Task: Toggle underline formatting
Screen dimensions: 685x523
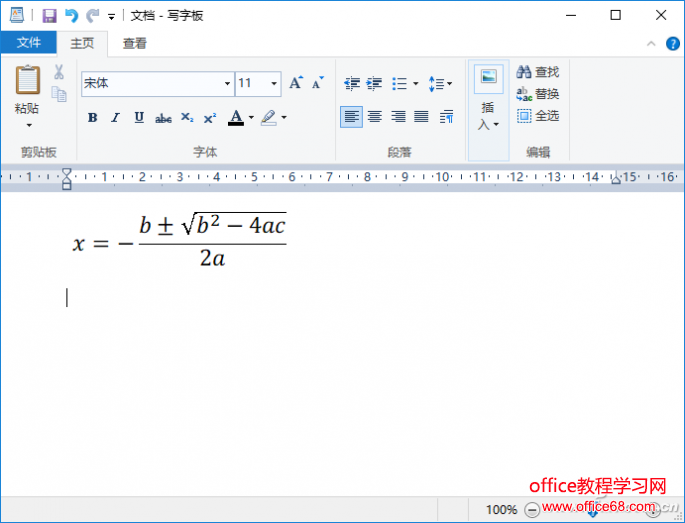Action: coord(139,118)
